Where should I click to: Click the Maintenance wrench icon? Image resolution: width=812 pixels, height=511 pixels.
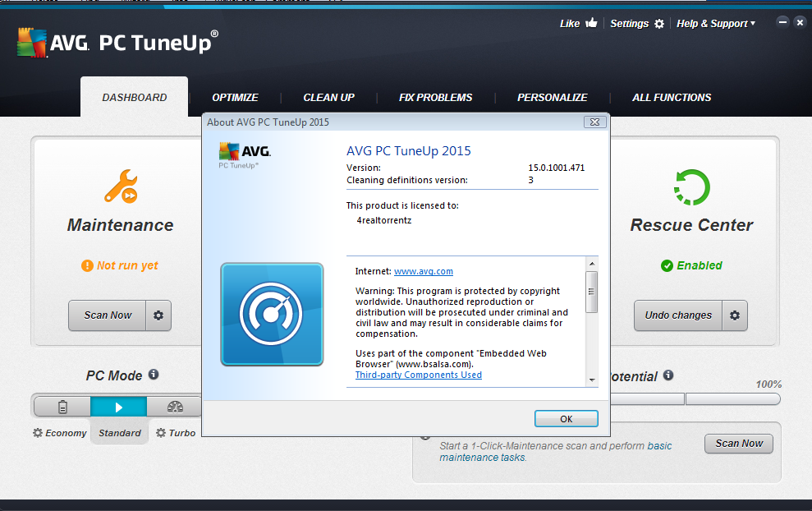coord(121,186)
